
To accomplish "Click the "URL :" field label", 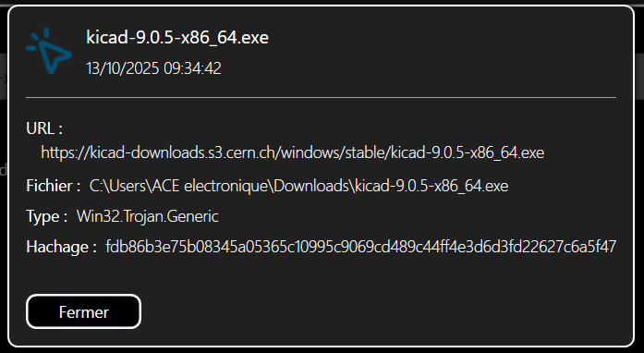I will click(44, 128).
